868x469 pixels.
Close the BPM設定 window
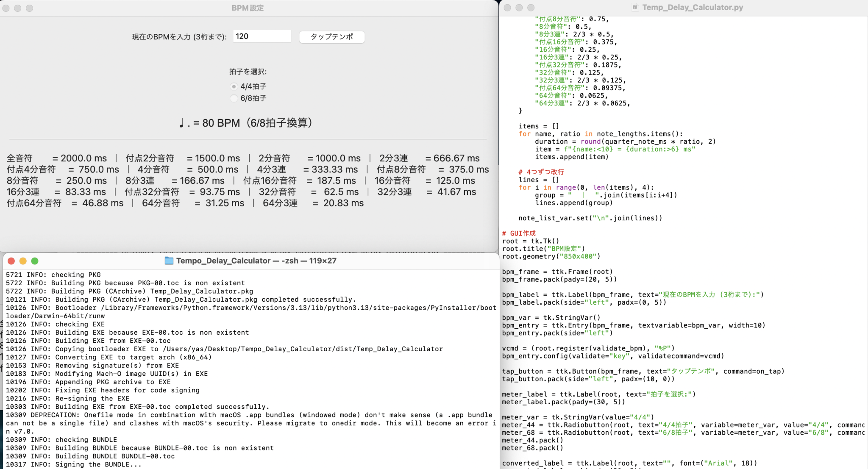(6, 8)
